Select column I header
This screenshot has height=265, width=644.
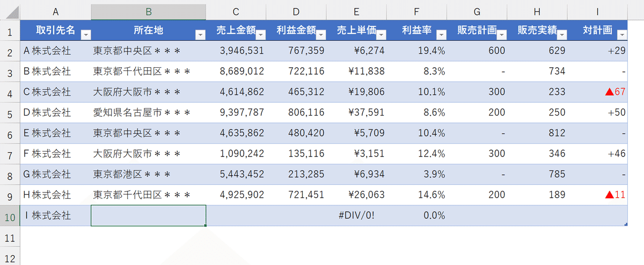point(597,12)
